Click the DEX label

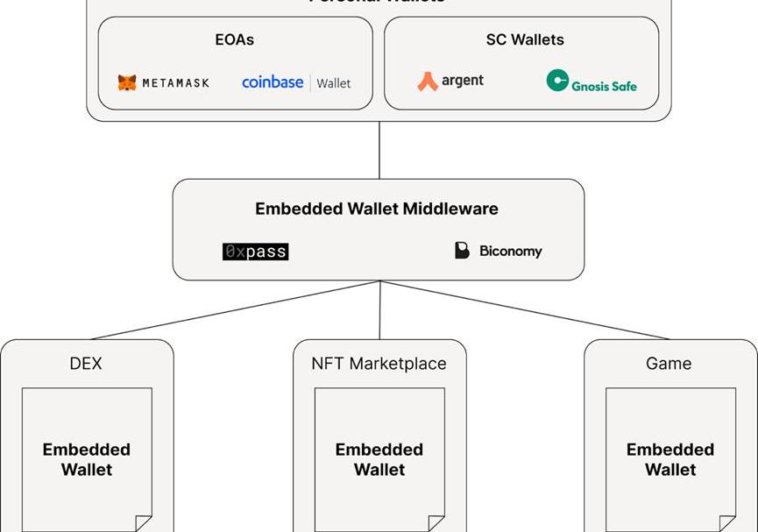[x=86, y=363]
